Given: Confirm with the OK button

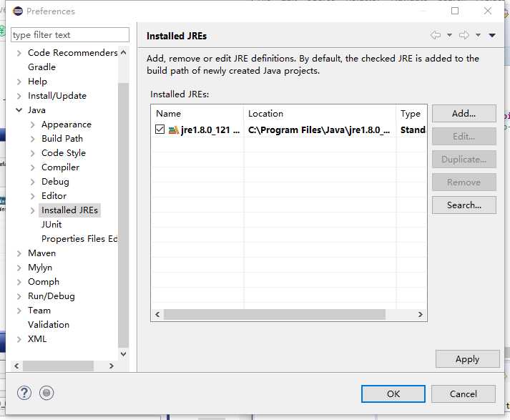Looking at the screenshot, I should 393,394.
